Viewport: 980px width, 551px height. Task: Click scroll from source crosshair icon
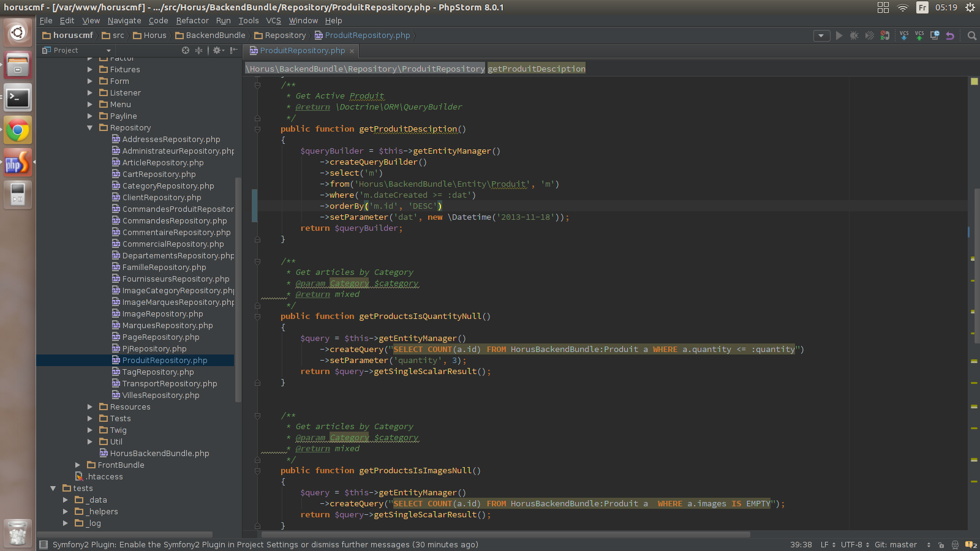click(x=186, y=50)
